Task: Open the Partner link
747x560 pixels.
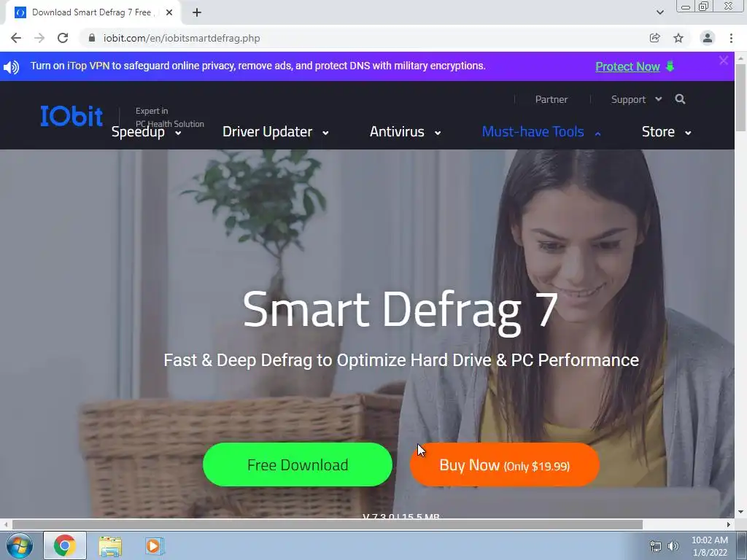Action: [551, 99]
